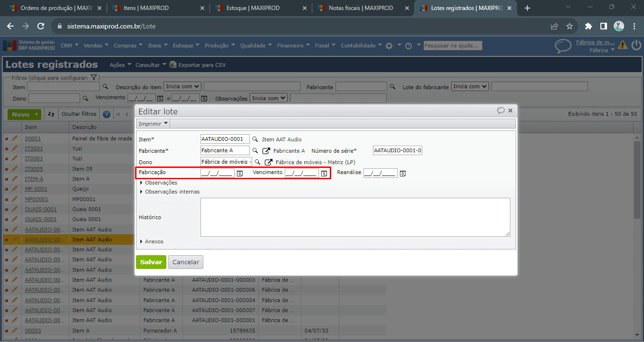Open the dialog's Vencimento calendar picker
The width and height of the screenshot is (644, 342).
324,174
